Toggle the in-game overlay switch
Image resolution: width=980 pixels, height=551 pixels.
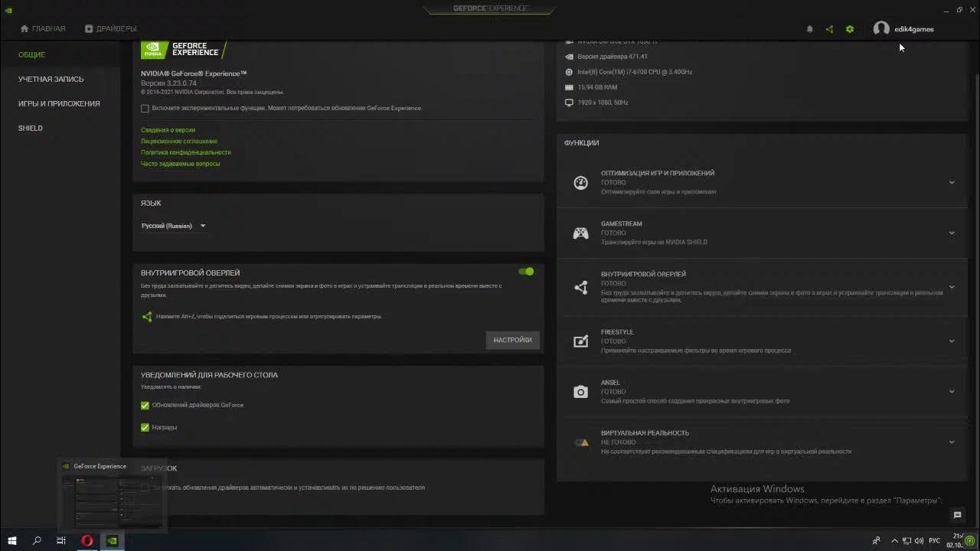pos(526,272)
